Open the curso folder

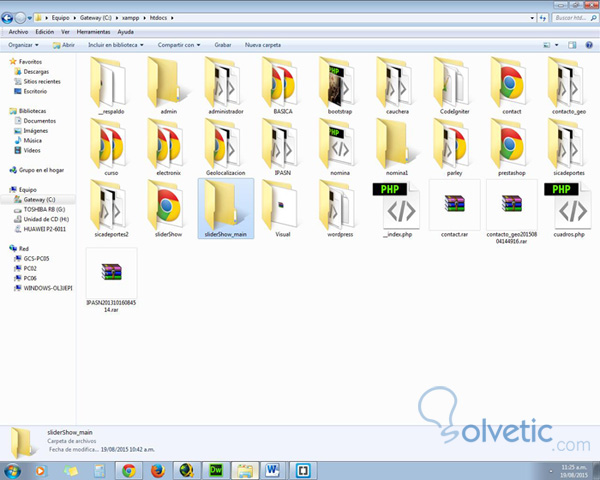[111, 147]
